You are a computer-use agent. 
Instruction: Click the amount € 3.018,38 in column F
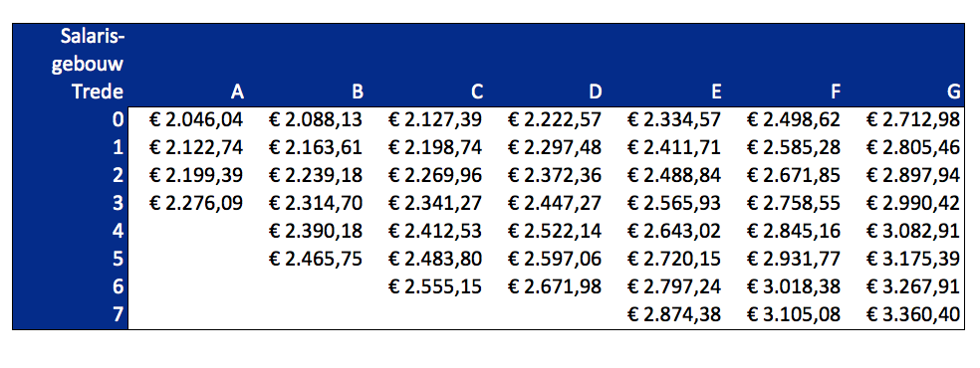[794, 286]
